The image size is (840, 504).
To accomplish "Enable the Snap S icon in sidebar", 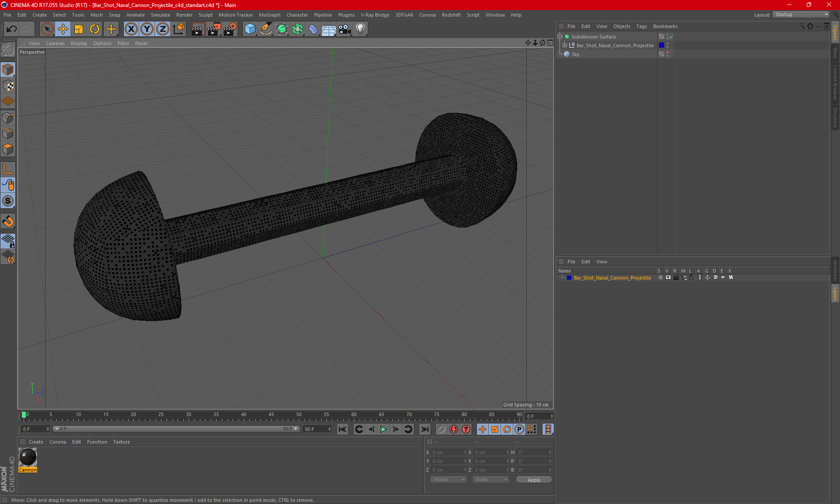I will tap(8, 201).
